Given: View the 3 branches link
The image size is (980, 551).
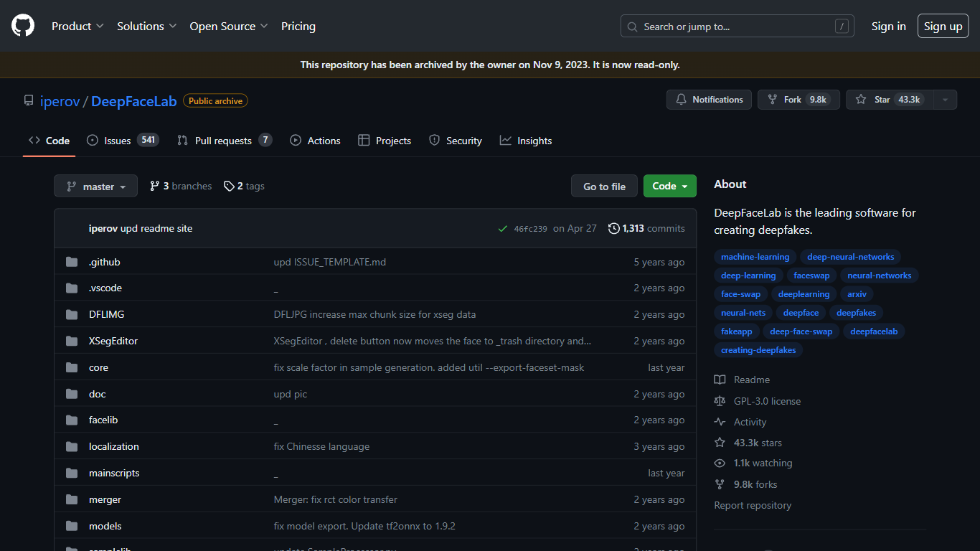Looking at the screenshot, I should (x=181, y=186).
